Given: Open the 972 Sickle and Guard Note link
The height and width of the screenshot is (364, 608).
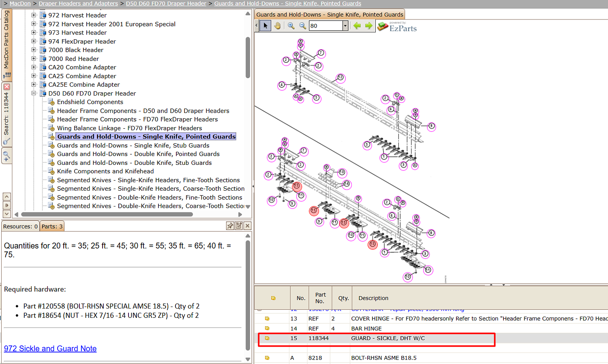Looking at the screenshot, I should click(x=50, y=349).
